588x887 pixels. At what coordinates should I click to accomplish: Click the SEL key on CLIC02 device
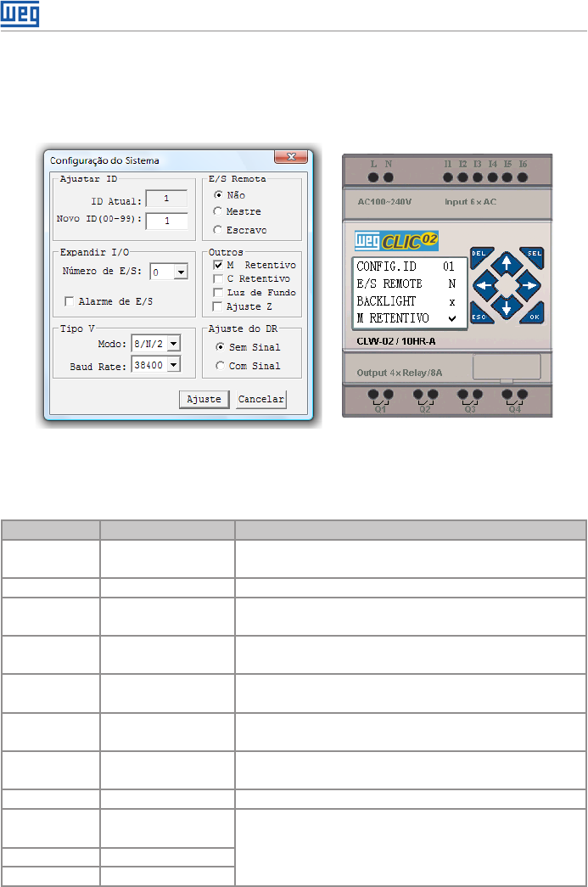533,256
